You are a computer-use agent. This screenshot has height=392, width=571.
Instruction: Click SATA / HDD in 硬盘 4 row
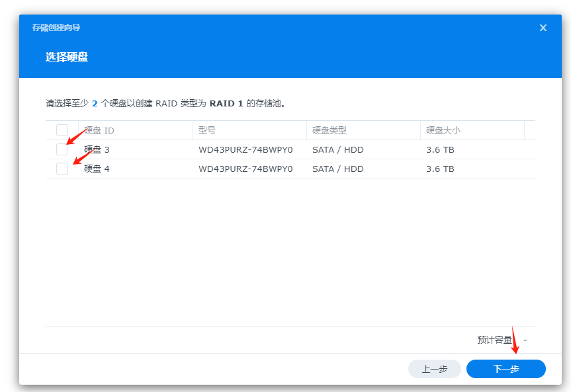pyautogui.click(x=338, y=169)
